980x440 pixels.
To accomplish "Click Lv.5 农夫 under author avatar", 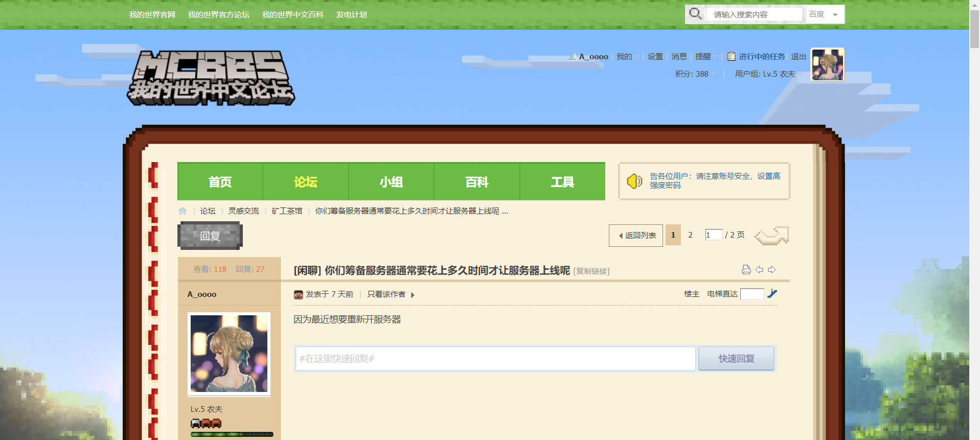I will pos(207,409).
